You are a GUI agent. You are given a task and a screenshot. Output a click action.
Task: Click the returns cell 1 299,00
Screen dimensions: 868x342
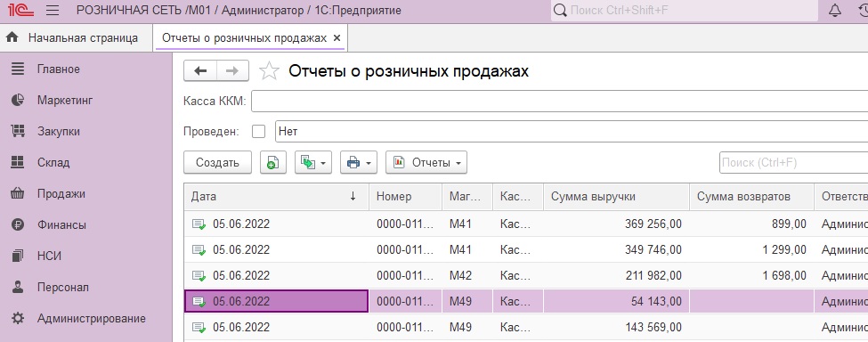click(751, 249)
